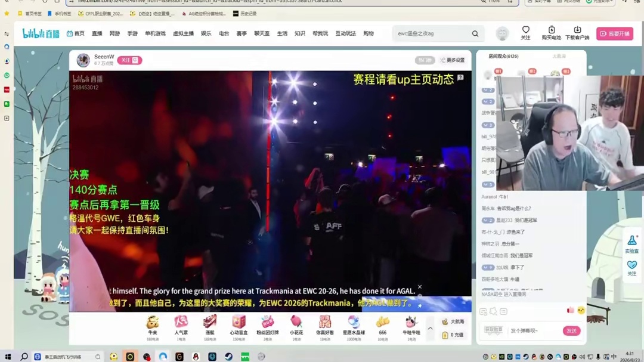
Task: Click the 0 充值 recharge button
Action: pyautogui.click(x=453, y=335)
